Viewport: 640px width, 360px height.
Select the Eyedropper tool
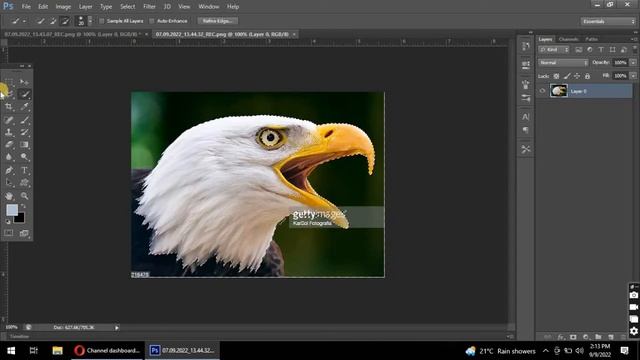click(x=24, y=107)
